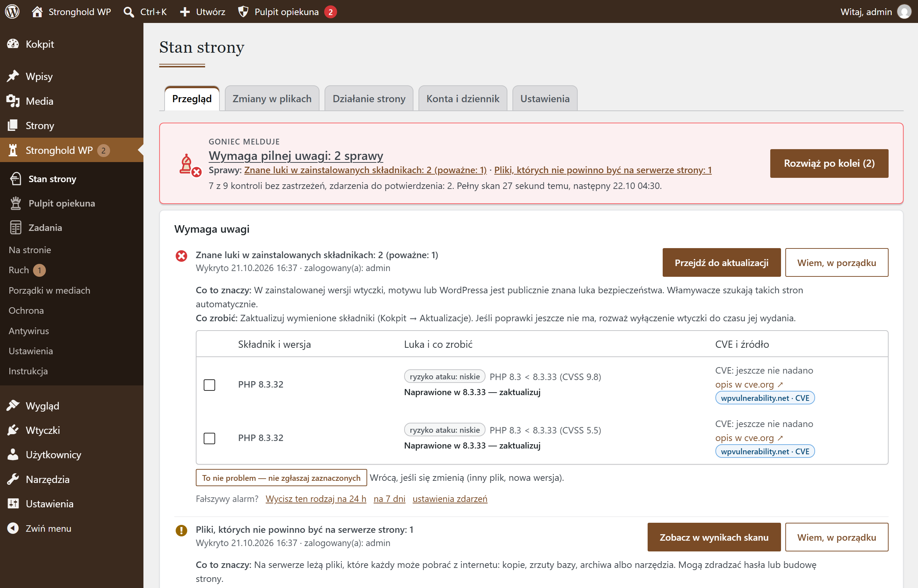Open the Działanie strony tab

point(369,99)
